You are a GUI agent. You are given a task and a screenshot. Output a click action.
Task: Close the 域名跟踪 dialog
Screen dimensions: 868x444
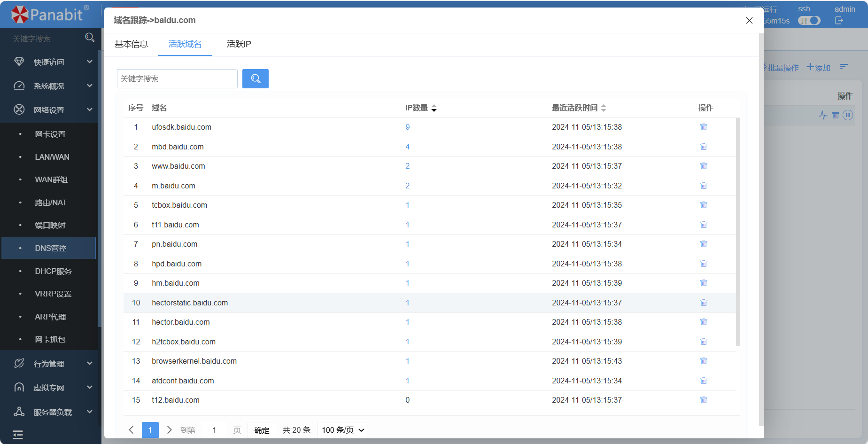pyautogui.click(x=749, y=20)
